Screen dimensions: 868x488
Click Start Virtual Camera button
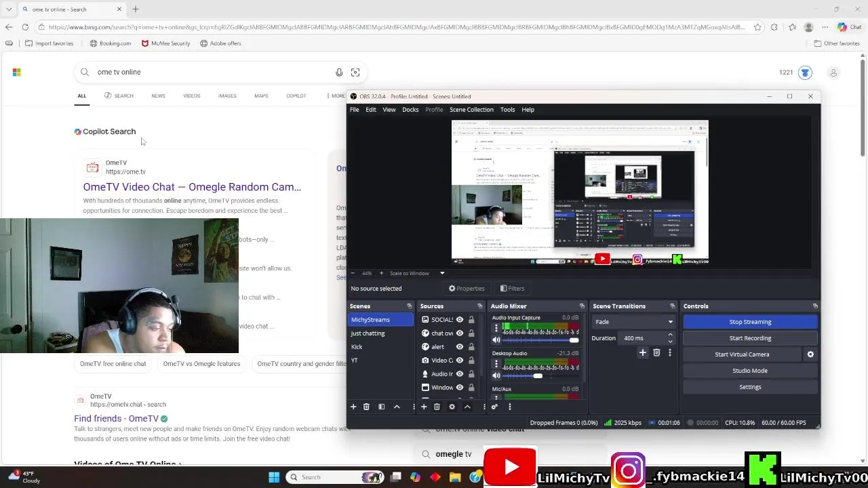tap(742, 354)
